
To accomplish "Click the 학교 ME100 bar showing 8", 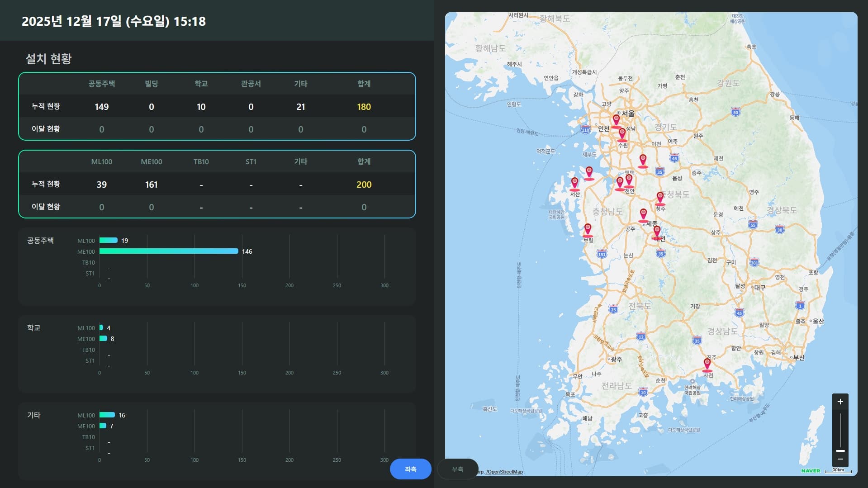I will [x=103, y=338].
